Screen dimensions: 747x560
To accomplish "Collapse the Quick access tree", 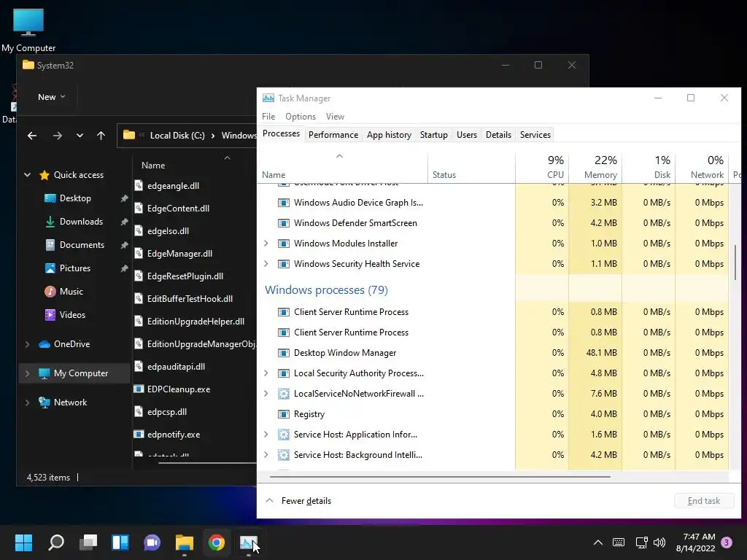I will click(x=27, y=175).
